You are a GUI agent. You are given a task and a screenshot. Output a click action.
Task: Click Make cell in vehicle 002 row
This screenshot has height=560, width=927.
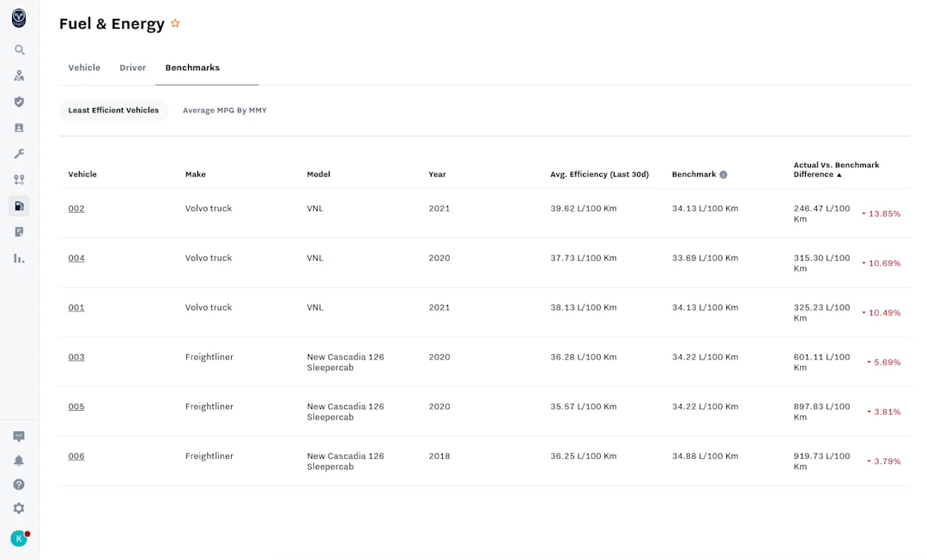(209, 208)
